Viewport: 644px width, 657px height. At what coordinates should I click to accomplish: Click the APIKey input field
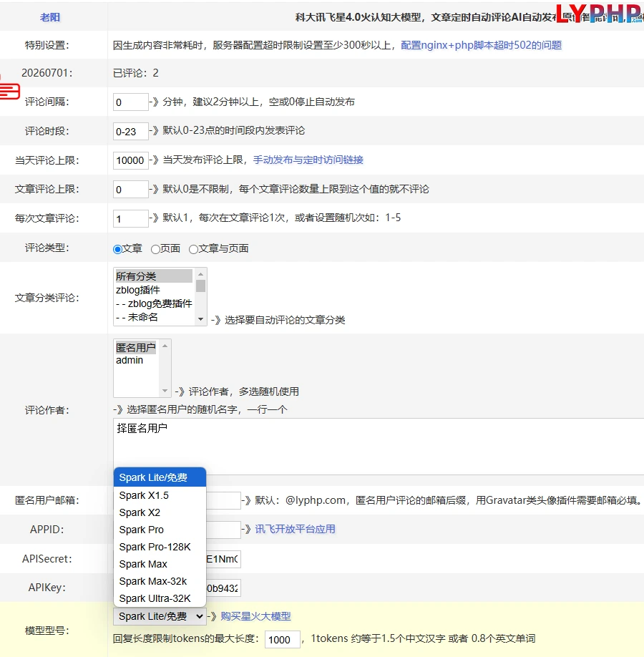pos(223,588)
